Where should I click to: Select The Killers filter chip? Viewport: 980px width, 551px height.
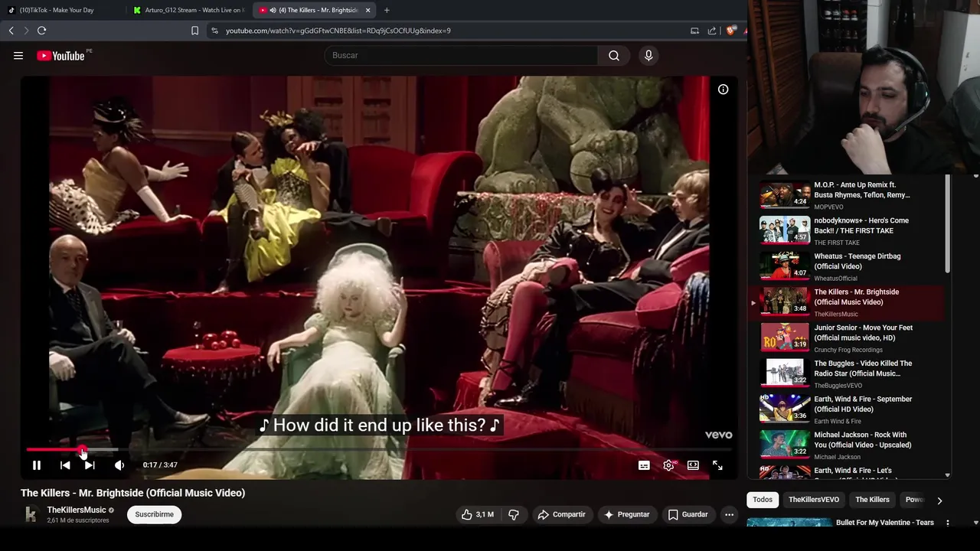[872, 500]
